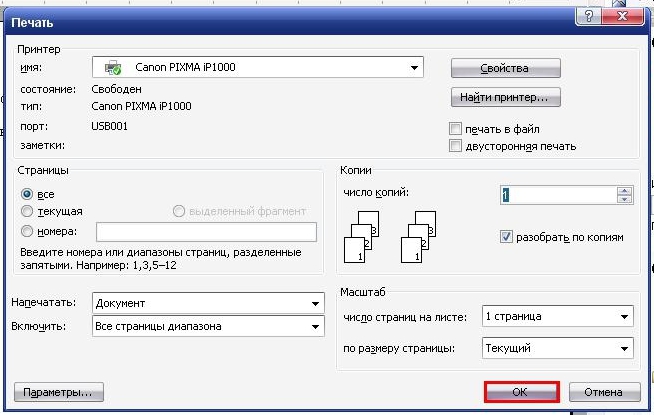Image resolution: width=654 pixels, height=415 pixels.
Task: Uncheck разобрать по копиям checkbox
Action: coord(506,237)
